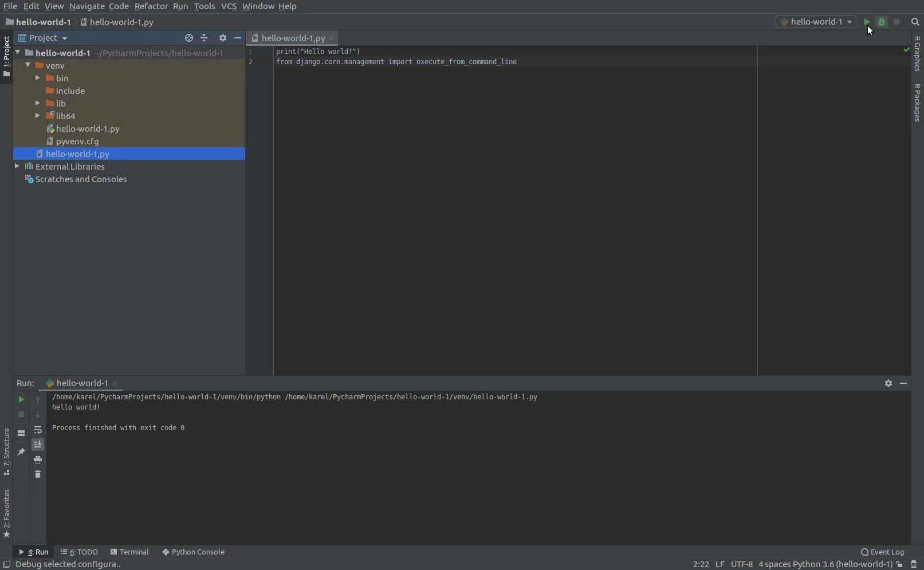Open the run configuration dropdown hello-world-1

(816, 22)
